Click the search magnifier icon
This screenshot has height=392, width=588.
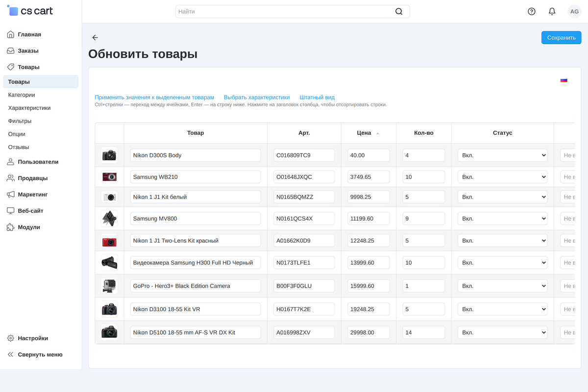[x=399, y=11]
